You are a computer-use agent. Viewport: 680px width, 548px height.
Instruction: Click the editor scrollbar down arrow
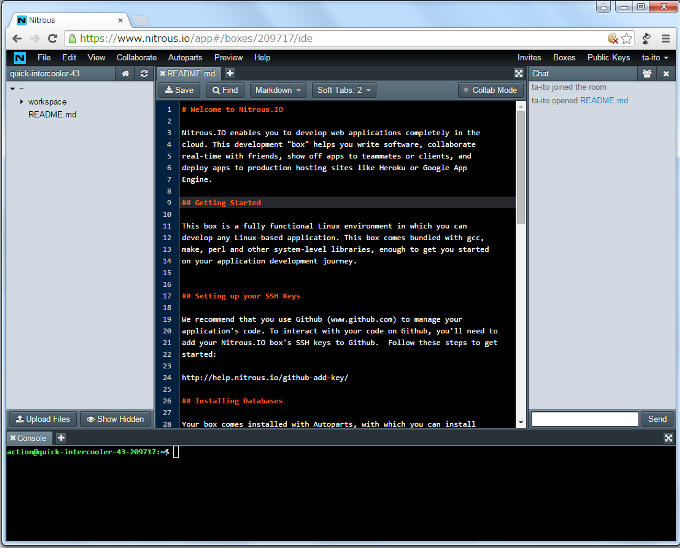point(520,423)
